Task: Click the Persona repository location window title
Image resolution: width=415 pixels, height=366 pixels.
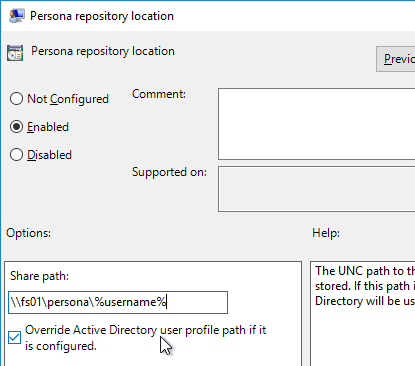Action: pyautogui.click(x=102, y=16)
